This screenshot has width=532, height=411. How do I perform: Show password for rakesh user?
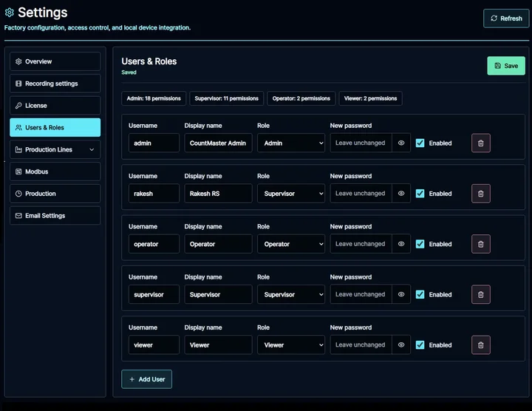tap(401, 194)
